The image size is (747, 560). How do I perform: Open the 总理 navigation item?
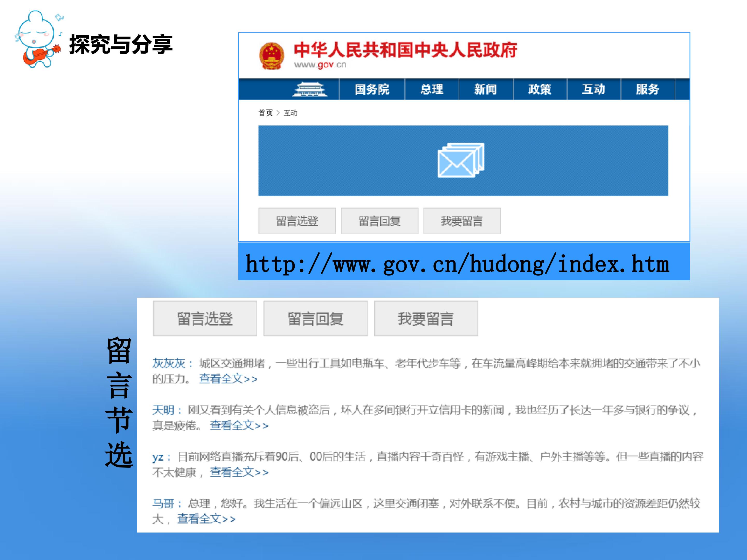(432, 89)
